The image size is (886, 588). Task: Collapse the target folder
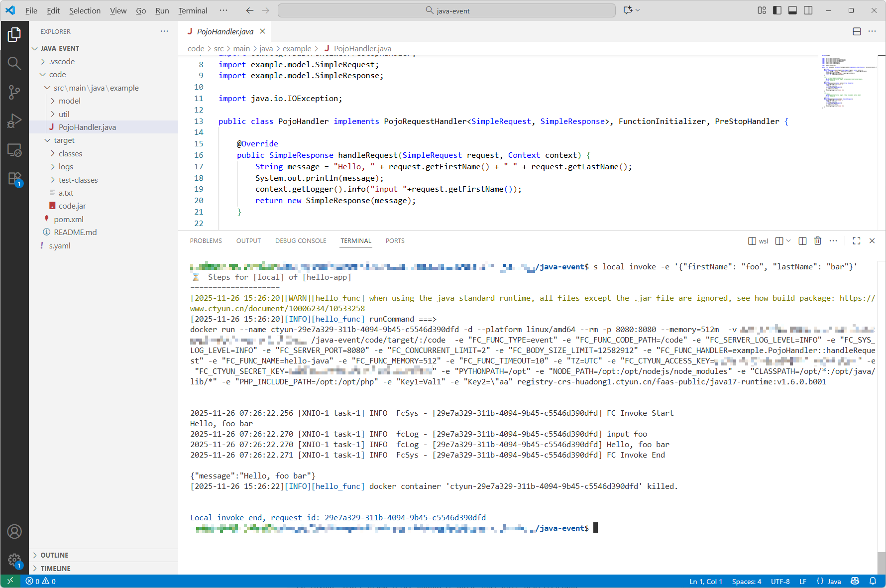coord(64,140)
